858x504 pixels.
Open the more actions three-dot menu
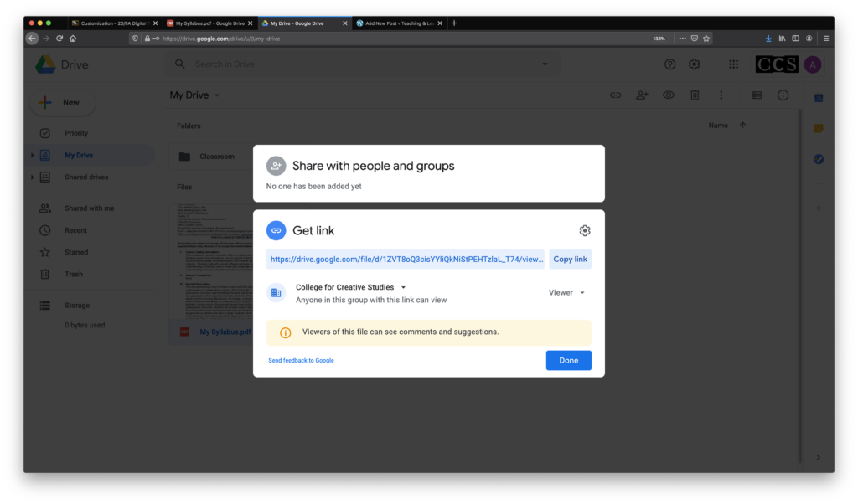pyautogui.click(x=721, y=95)
